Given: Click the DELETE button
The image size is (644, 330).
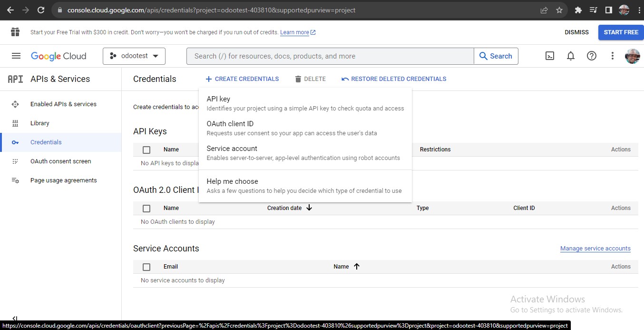Looking at the screenshot, I should coord(310,79).
